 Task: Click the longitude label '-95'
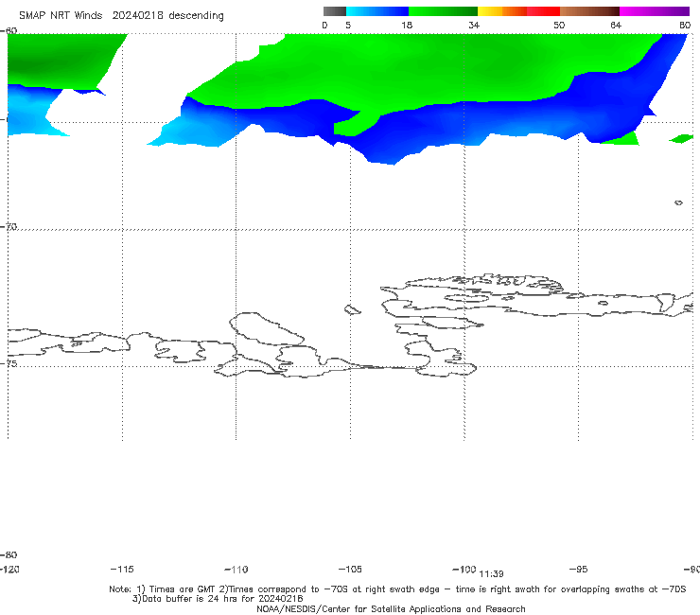click(x=579, y=569)
